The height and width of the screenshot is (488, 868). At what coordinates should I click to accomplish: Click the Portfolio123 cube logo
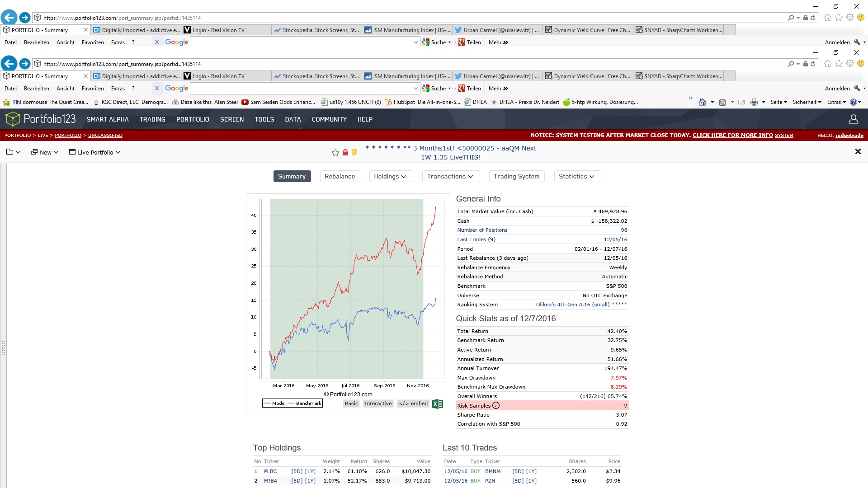[13, 119]
